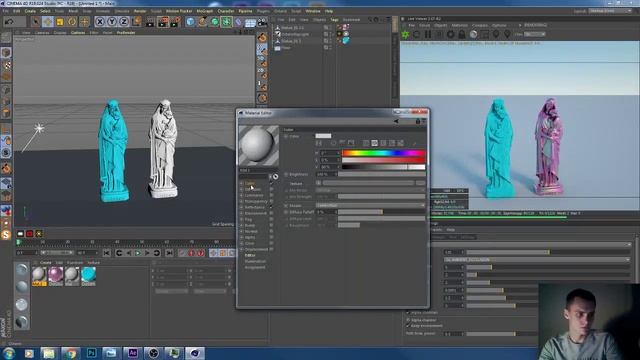
Task: Select the Editor entry in Material Editor
Action: [250, 256]
